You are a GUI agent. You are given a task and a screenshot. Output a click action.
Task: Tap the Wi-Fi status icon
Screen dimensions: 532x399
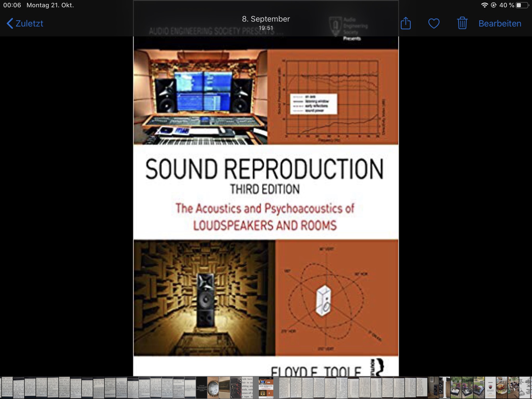(x=484, y=5)
